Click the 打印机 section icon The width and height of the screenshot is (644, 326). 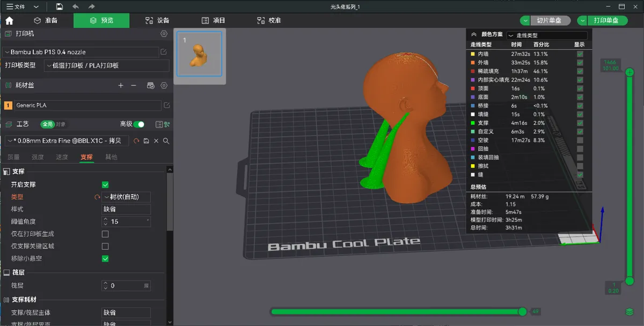[x=8, y=34]
